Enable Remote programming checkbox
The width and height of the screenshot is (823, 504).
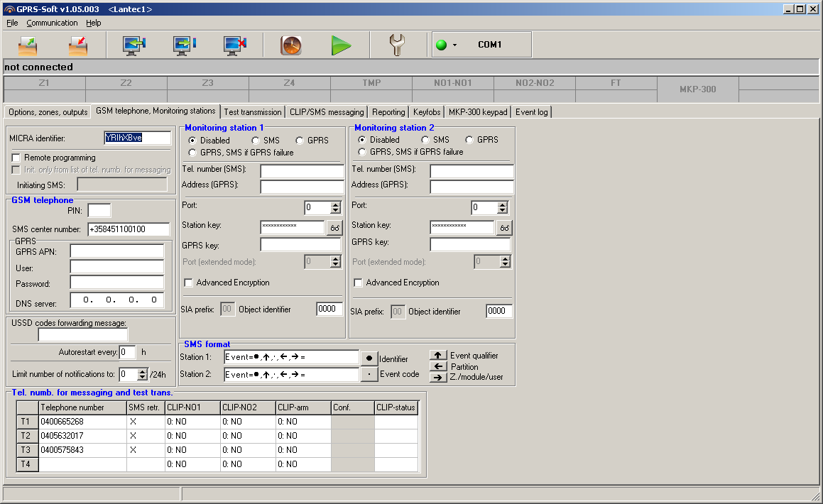pos(16,158)
